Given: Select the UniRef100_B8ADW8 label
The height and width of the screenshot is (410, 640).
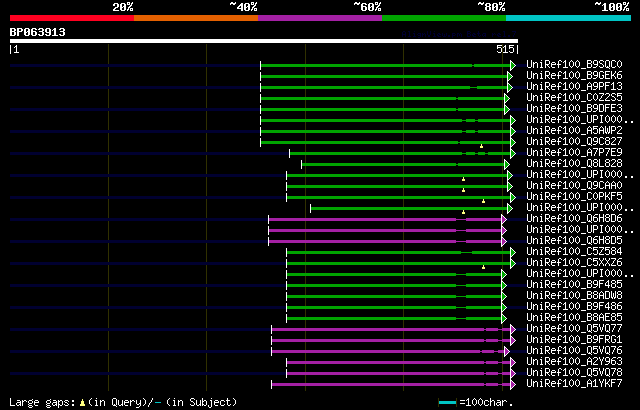Looking at the screenshot, I should 574,296.
